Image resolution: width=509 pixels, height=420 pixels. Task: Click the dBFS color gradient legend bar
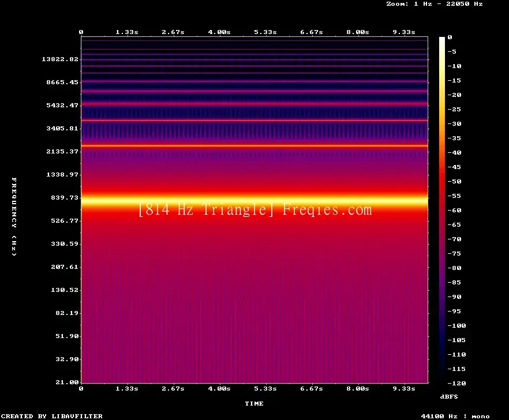[442, 210]
